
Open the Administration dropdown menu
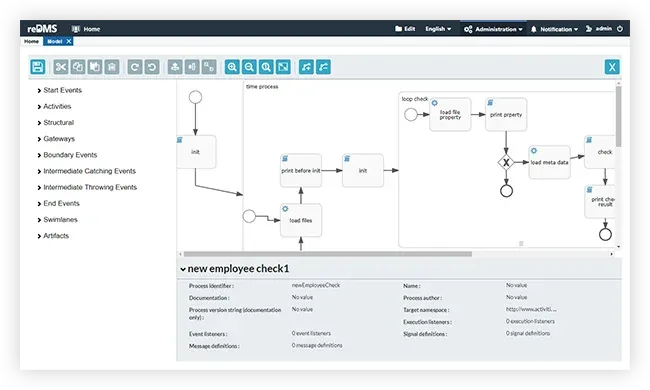coord(493,29)
